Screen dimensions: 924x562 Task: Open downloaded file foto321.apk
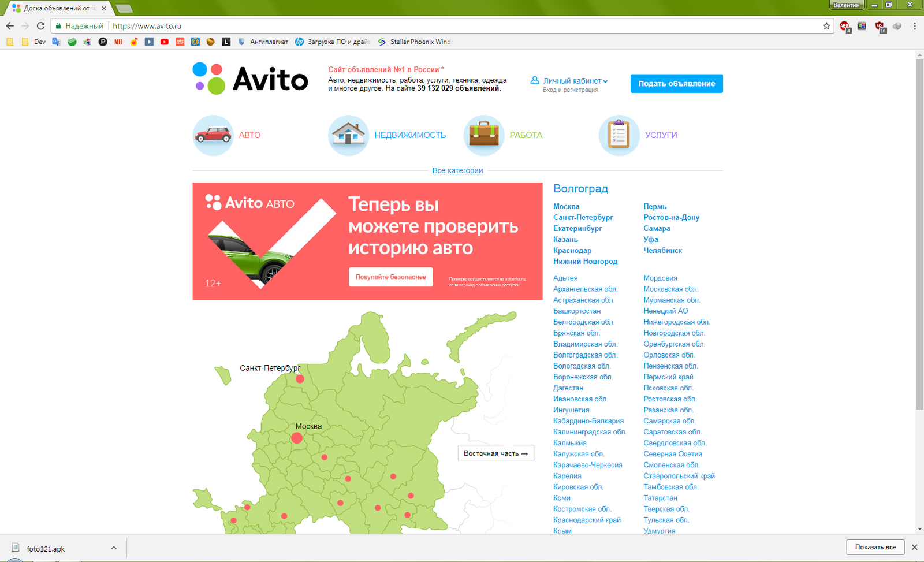[x=46, y=548]
